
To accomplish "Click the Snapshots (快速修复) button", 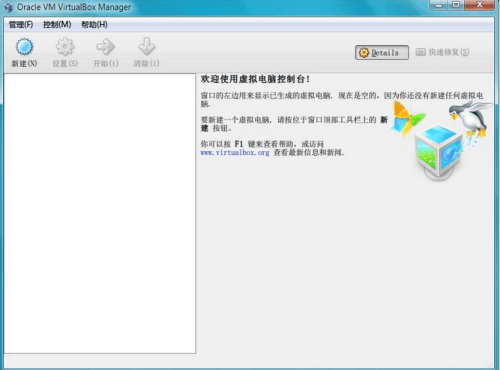I will pos(442,52).
